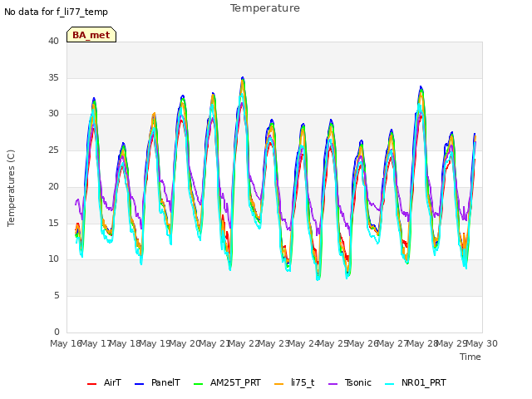
Task: Click the BA_met annotation label
Action: click(91, 35)
